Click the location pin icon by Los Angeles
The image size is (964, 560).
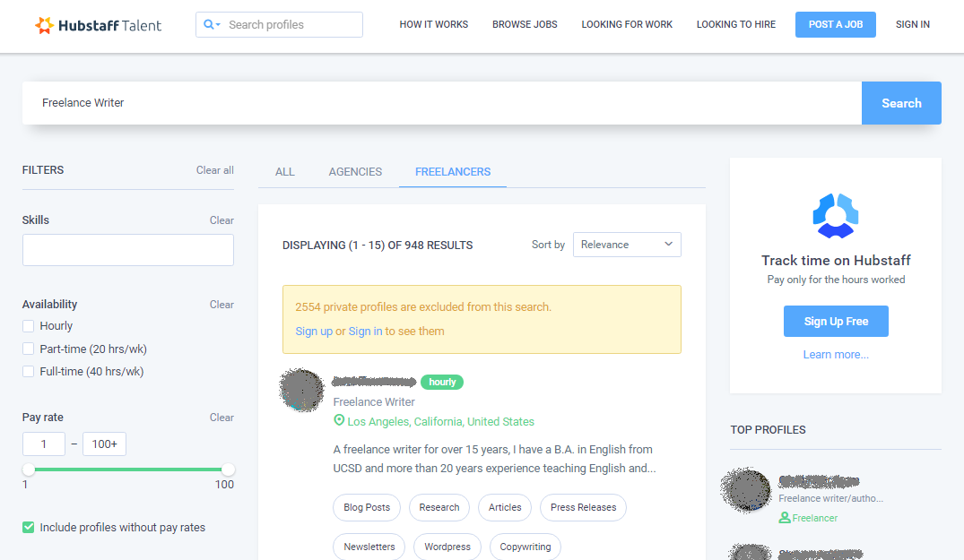tap(339, 420)
